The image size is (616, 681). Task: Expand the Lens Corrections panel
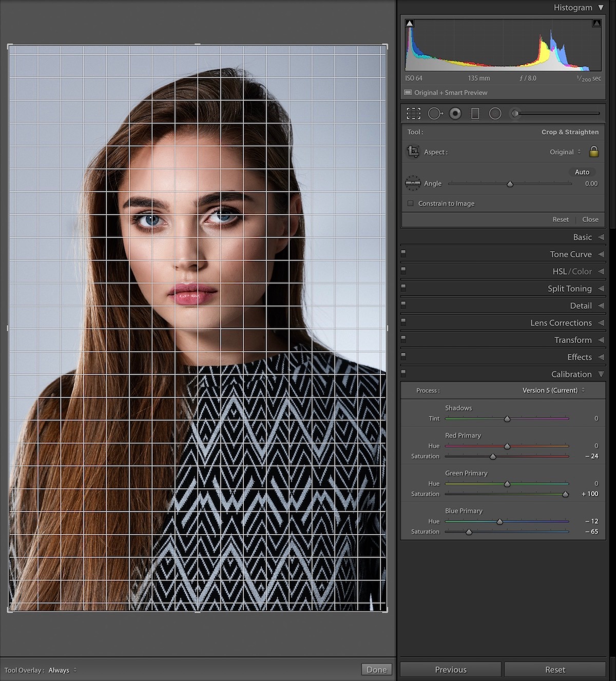tap(561, 323)
